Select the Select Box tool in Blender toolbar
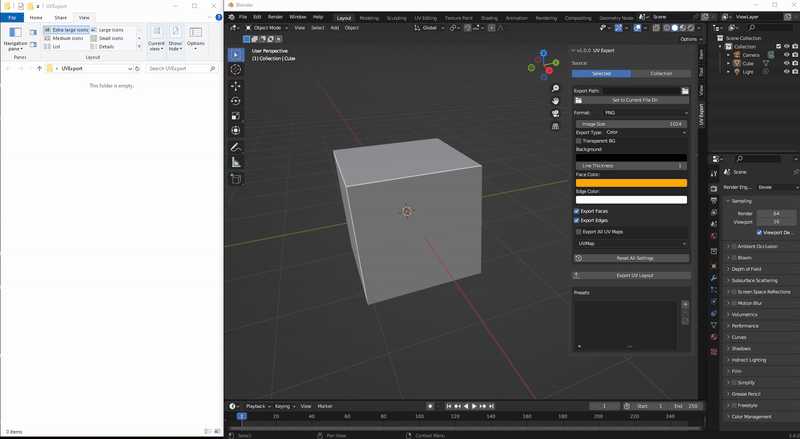The width and height of the screenshot is (800, 439). coord(235,55)
